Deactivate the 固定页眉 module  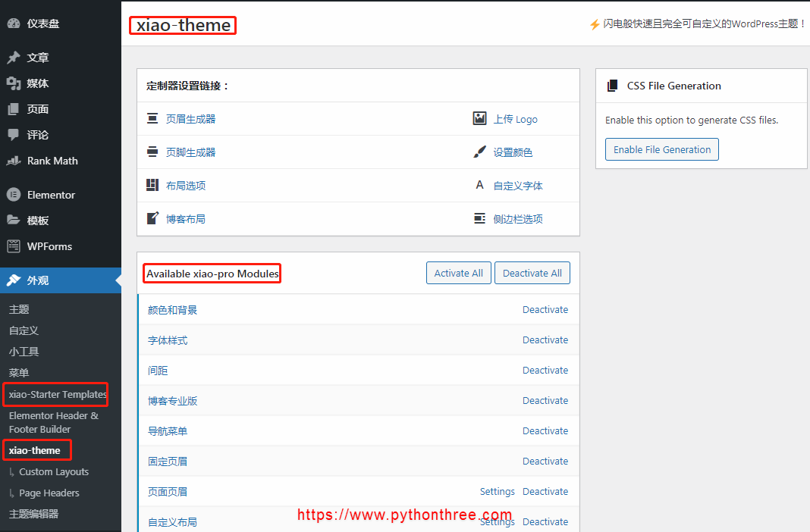(545, 462)
